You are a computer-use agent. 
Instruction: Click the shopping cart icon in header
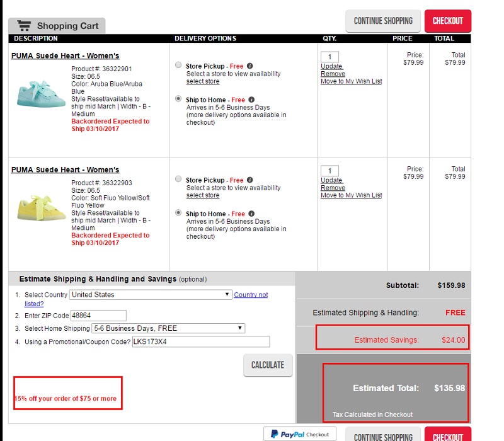click(x=24, y=25)
